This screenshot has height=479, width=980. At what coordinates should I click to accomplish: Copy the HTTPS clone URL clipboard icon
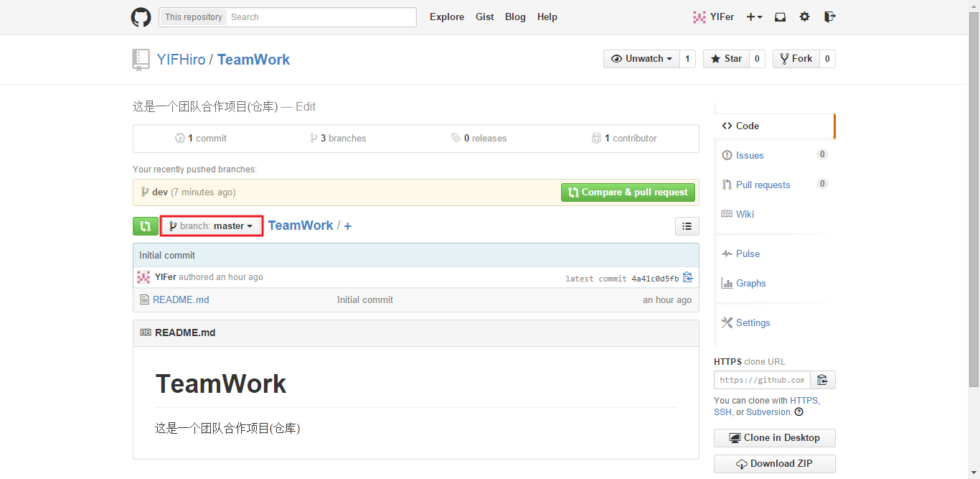823,380
